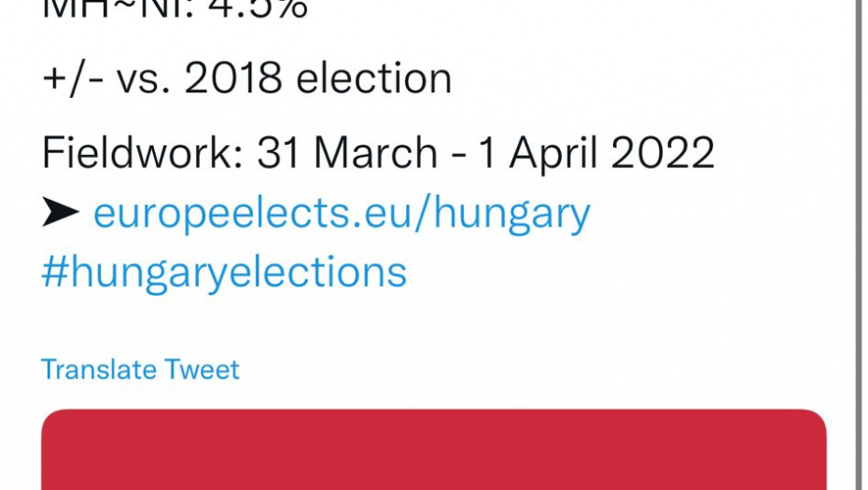This screenshot has width=868, height=490.
Task: Click the black arrow icon before the link
Action: [x=61, y=214]
